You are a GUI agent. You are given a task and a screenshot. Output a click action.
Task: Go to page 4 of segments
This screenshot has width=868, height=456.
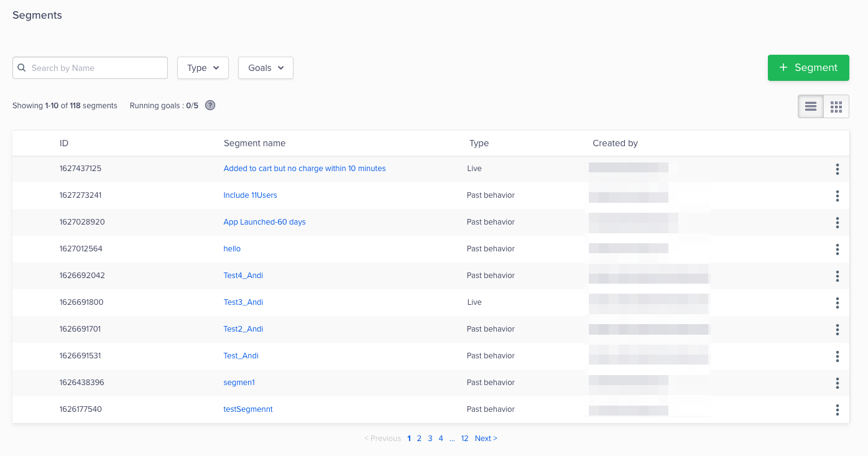pyautogui.click(x=441, y=439)
